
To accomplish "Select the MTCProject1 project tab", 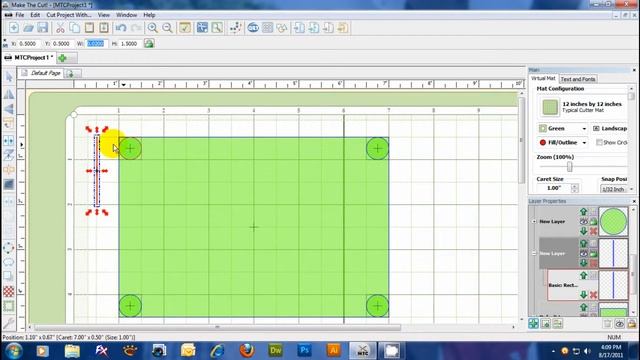I will [x=29, y=58].
